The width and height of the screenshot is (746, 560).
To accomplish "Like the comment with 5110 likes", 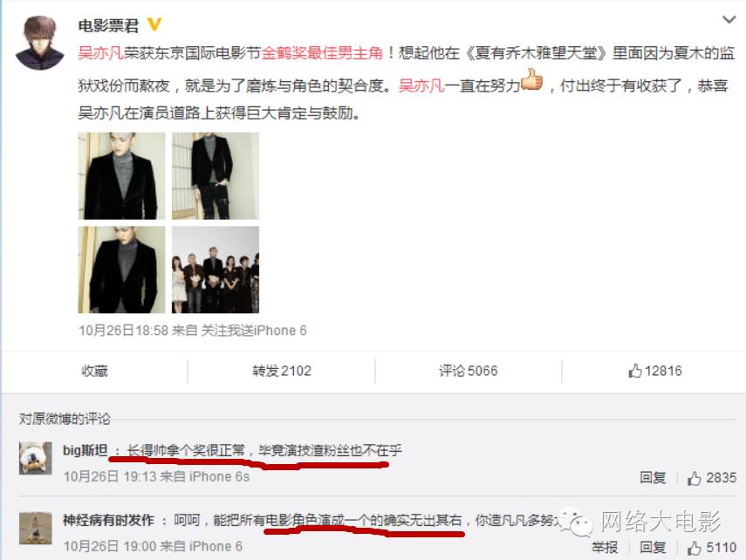I will (x=712, y=547).
